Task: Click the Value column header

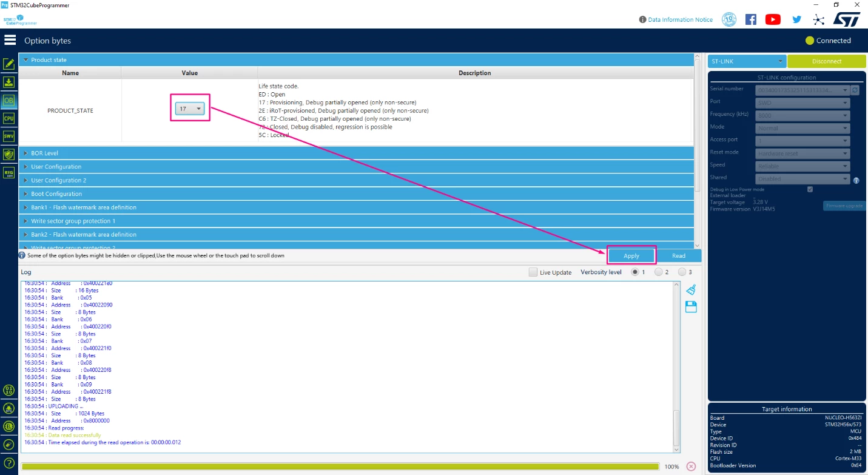Action: (190, 73)
